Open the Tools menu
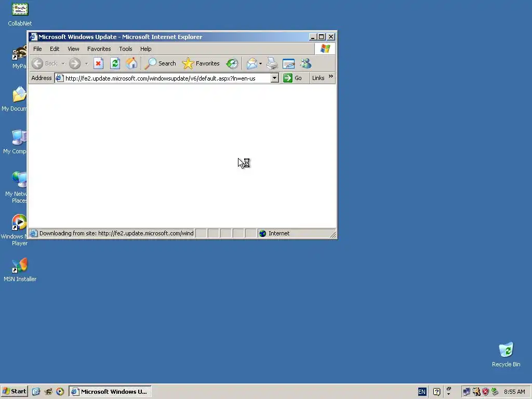This screenshot has width=532, height=399. coord(126,49)
